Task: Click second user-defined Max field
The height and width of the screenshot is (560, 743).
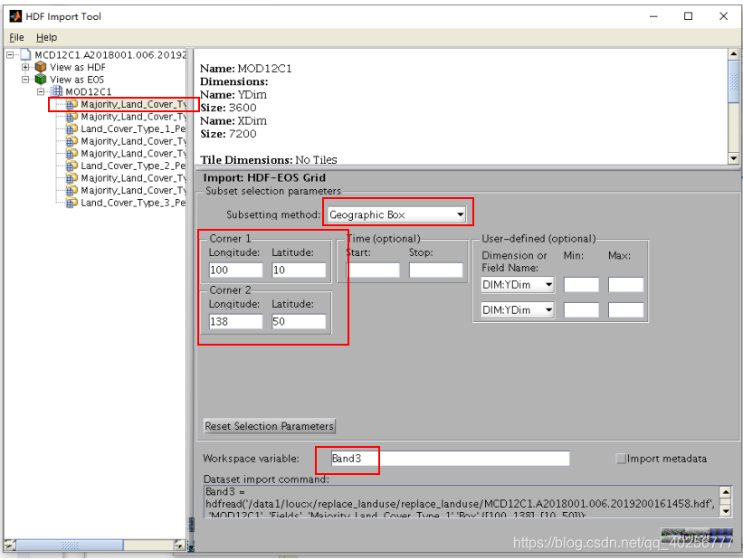Action: click(x=626, y=310)
